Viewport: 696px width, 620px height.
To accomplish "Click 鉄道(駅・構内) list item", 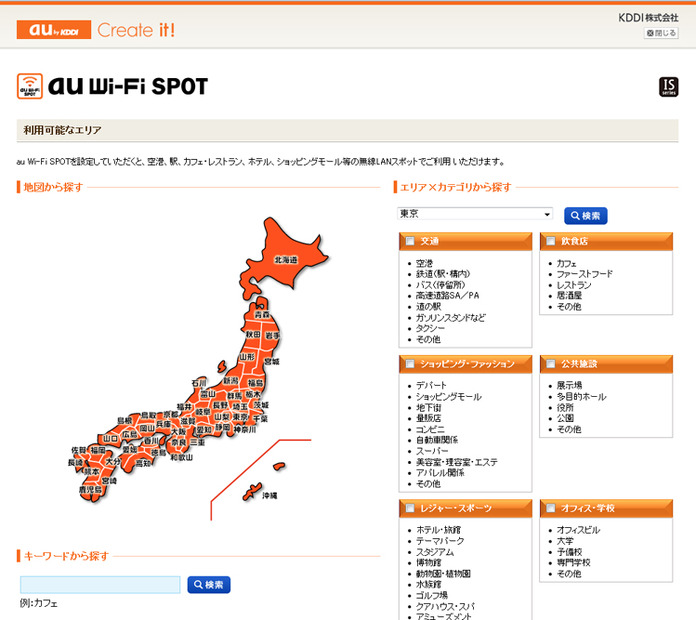I will pyautogui.click(x=443, y=274).
